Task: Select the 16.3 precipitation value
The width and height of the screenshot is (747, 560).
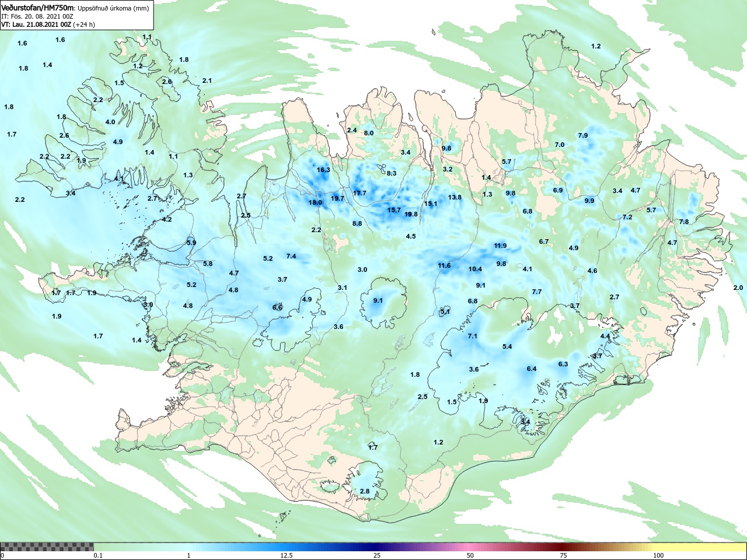Action: (x=323, y=170)
